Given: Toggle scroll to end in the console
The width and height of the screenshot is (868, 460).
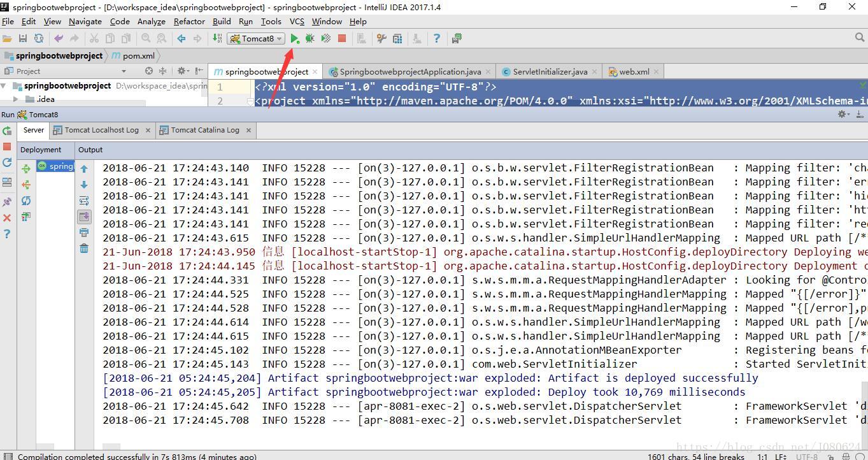Looking at the screenshot, I should click(x=84, y=217).
